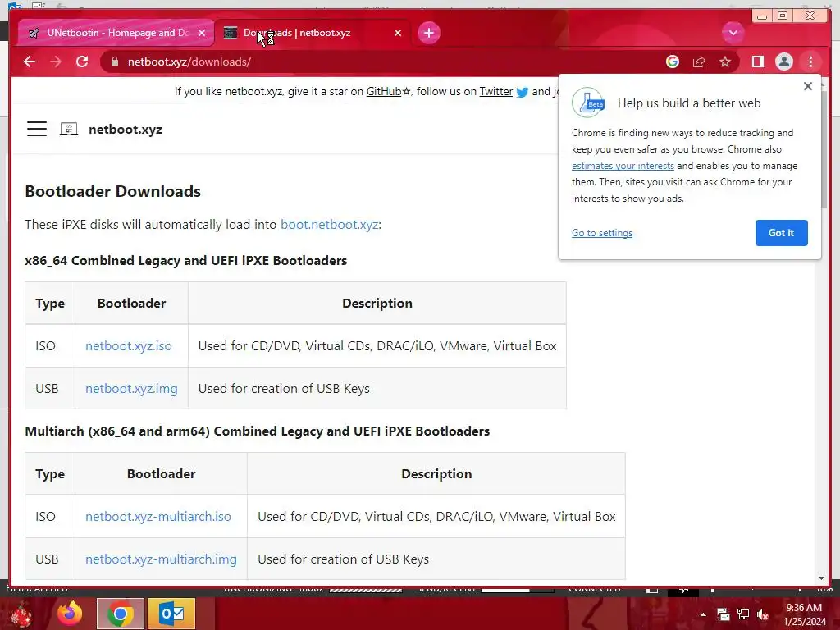This screenshot has height=630, width=840.
Task: Bookmark this page with the star
Action: click(x=725, y=62)
